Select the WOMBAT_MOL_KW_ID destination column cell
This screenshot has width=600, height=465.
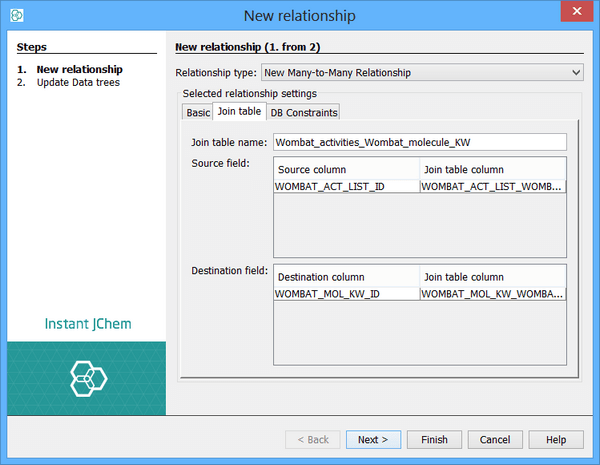pos(346,294)
